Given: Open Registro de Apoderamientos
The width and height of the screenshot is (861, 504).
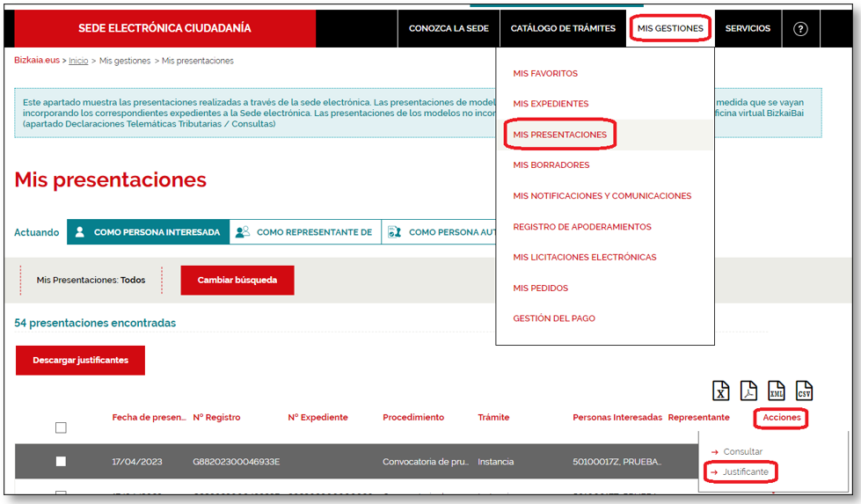Looking at the screenshot, I should coord(582,226).
